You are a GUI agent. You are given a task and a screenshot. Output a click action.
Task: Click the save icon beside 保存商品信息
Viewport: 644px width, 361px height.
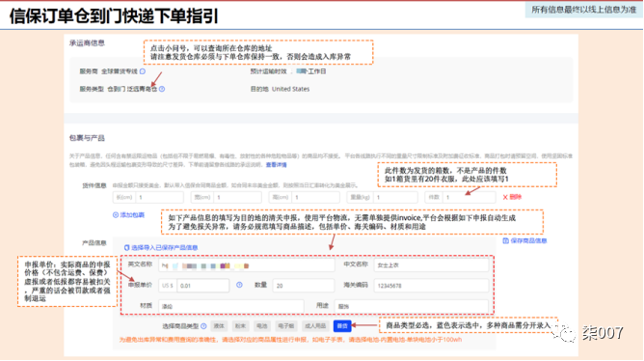pyautogui.click(x=505, y=241)
